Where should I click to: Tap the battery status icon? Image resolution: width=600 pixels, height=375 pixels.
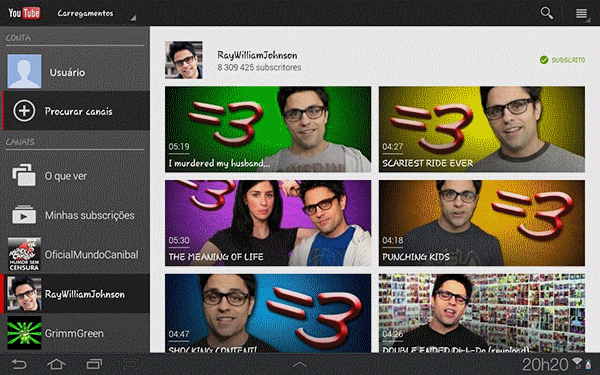[588, 365]
